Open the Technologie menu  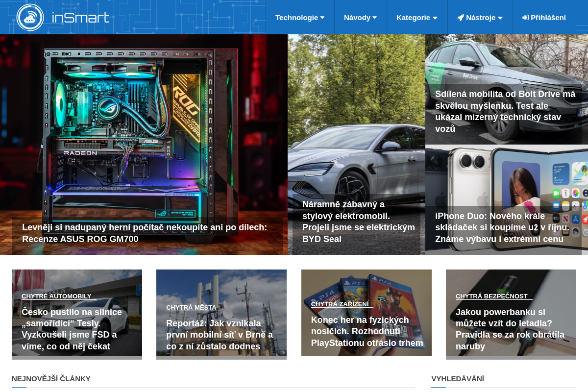click(300, 17)
